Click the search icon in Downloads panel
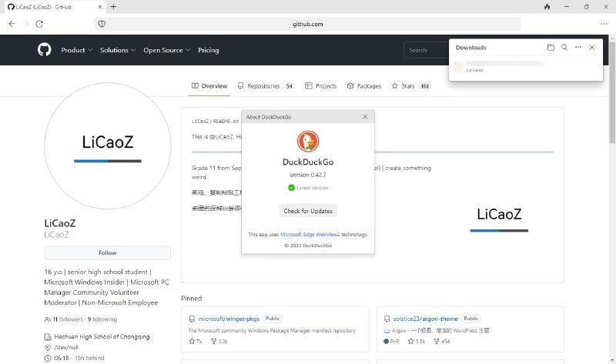 (564, 48)
